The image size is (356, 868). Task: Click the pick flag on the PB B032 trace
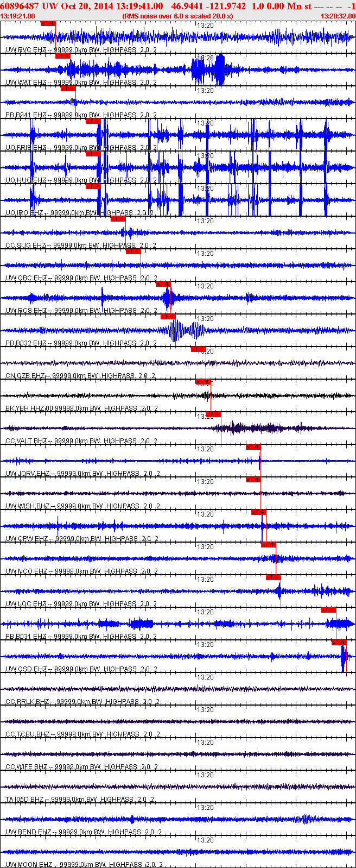(x=168, y=317)
